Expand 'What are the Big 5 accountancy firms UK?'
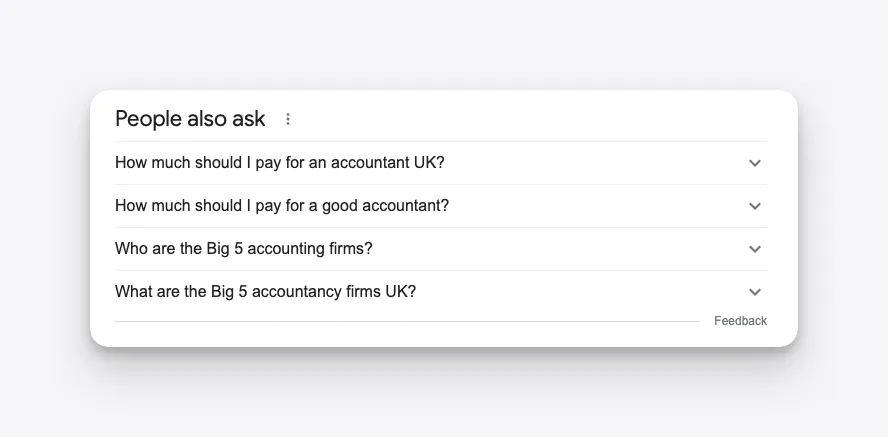Viewport: 888px width, 437px height. pos(265,292)
